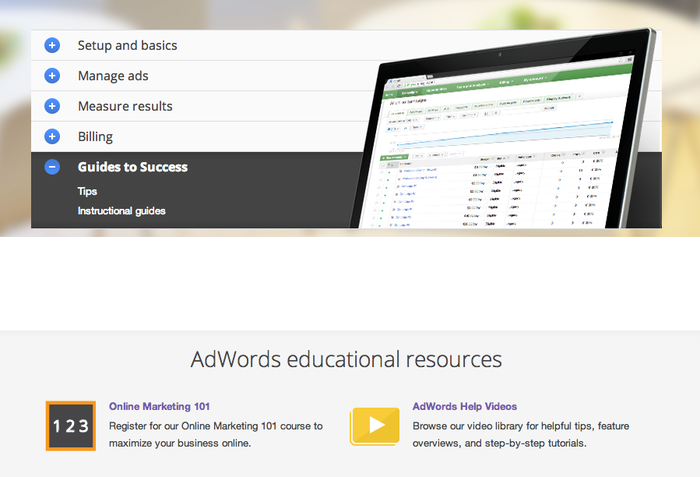Open the Online Marketing 101 link
The image size is (700, 477).
[158, 407]
